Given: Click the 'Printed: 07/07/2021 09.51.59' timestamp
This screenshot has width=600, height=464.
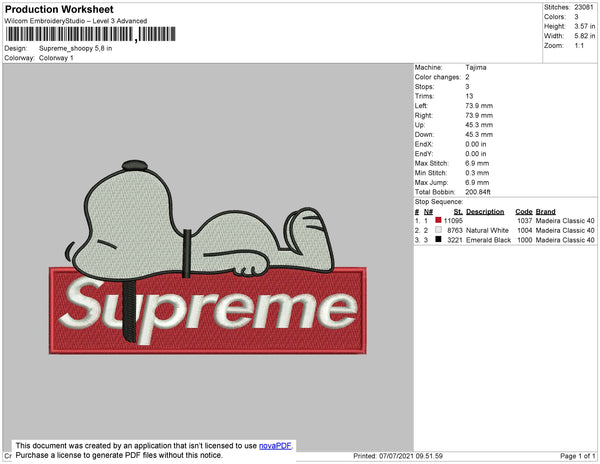Looking at the screenshot, I should [x=398, y=456].
